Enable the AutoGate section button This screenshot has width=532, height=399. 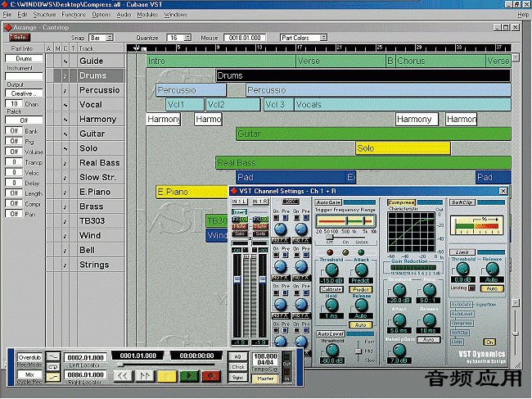point(328,202)
